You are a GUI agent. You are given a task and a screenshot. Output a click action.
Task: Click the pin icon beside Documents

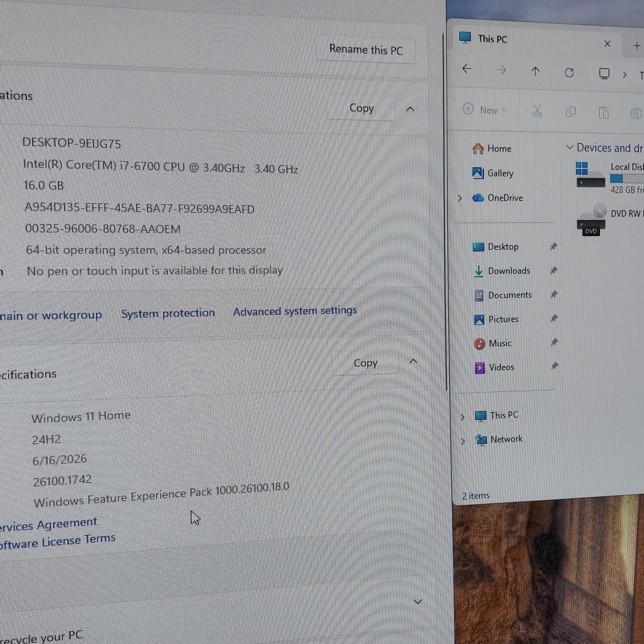point(554,294)
